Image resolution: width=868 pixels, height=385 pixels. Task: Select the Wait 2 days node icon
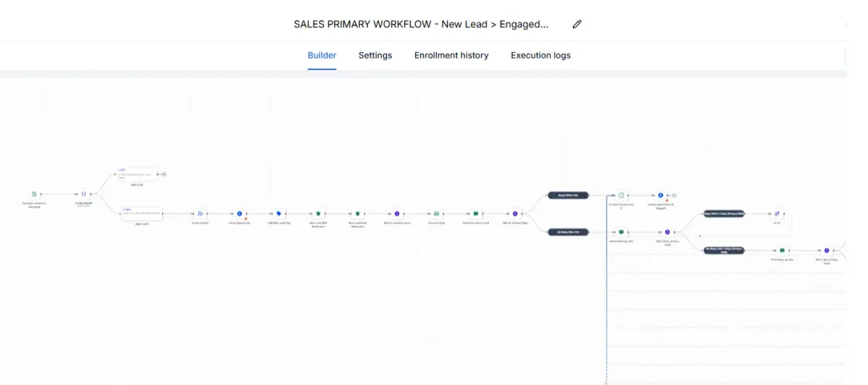tap(667, 232)
